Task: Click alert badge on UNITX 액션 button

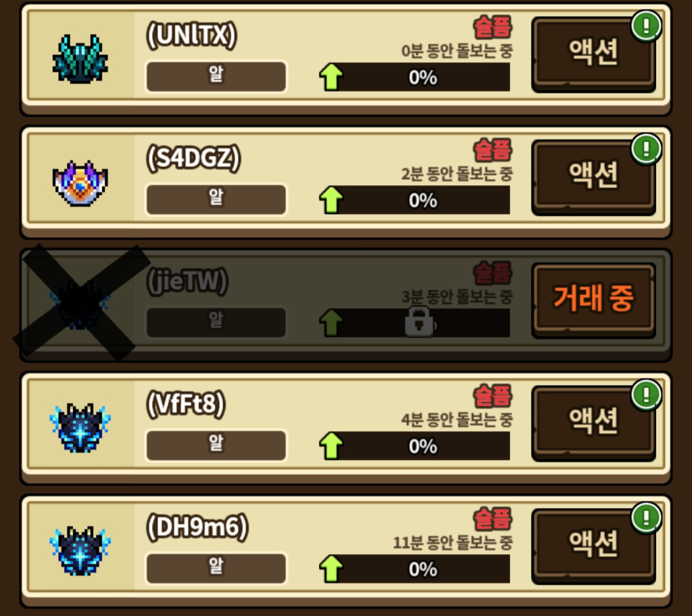Action: [646, 25]
